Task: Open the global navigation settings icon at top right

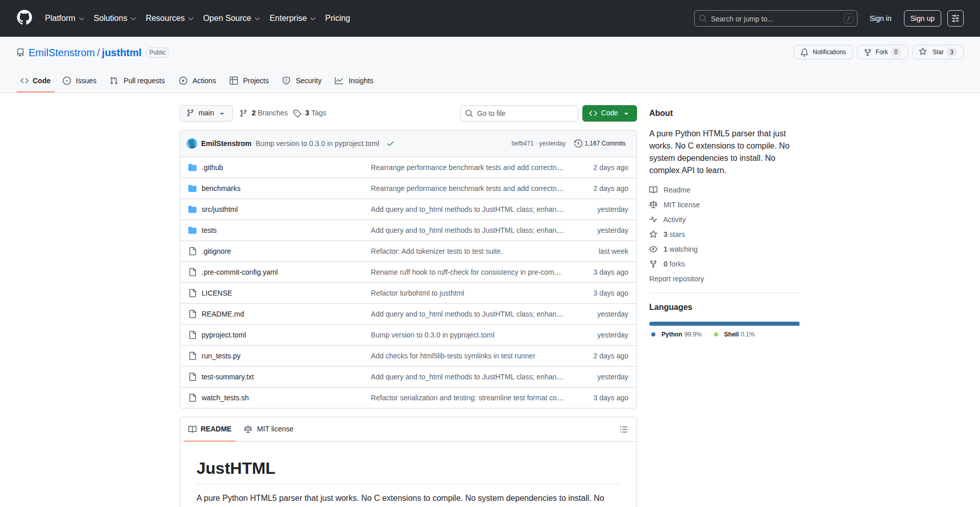Action: [x=955, y=18]
